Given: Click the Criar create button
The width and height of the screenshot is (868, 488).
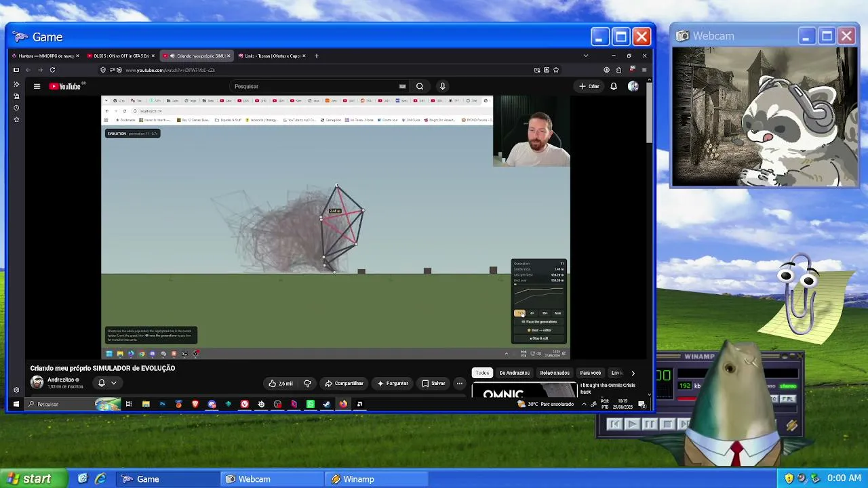Looking at the screenshot, I should [x=589, y=86].
